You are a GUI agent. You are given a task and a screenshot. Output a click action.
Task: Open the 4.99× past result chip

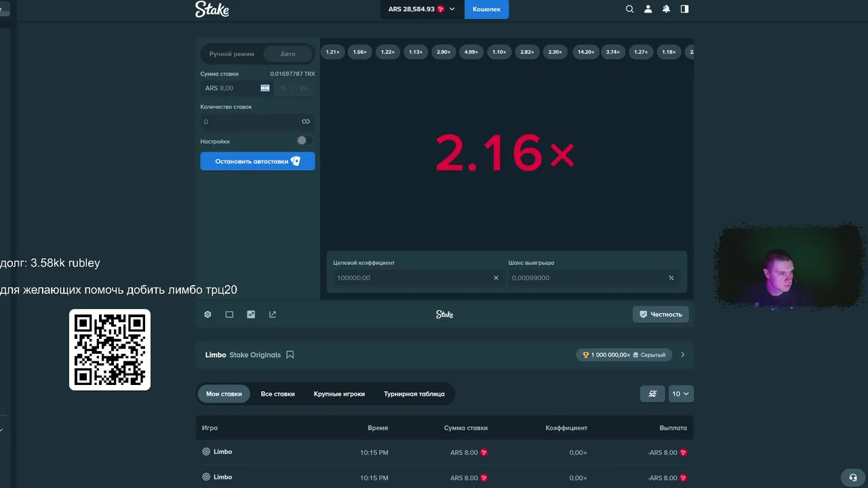[471, 52]
